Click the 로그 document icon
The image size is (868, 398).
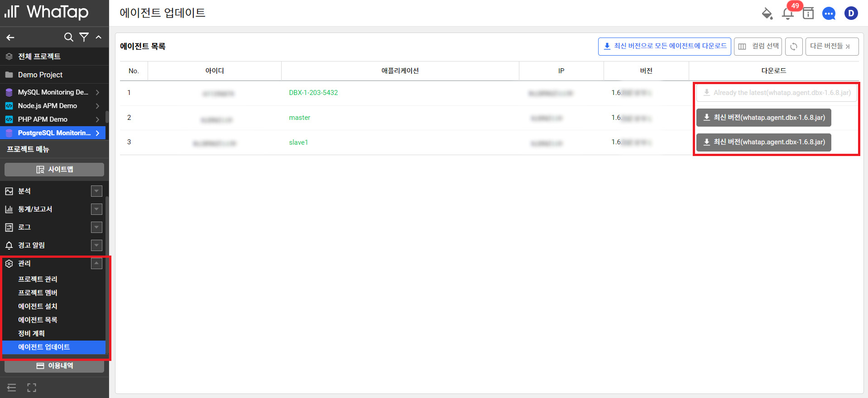(9, 227)
